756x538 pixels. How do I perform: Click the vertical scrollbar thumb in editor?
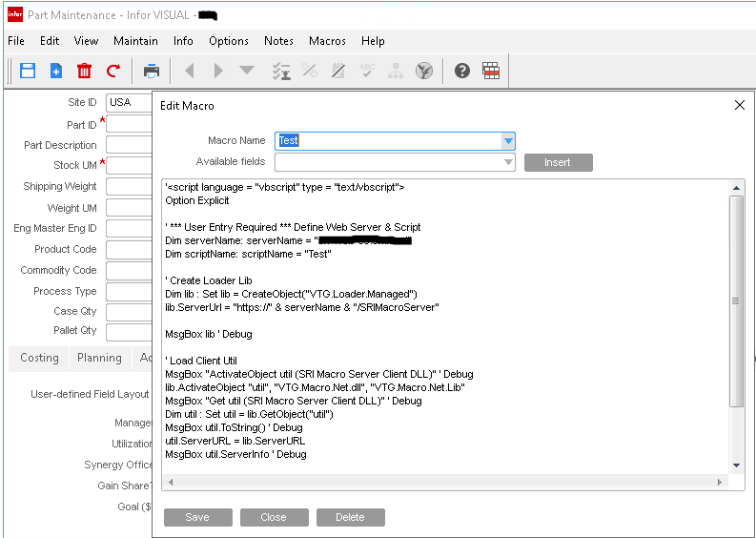[736, 301]
